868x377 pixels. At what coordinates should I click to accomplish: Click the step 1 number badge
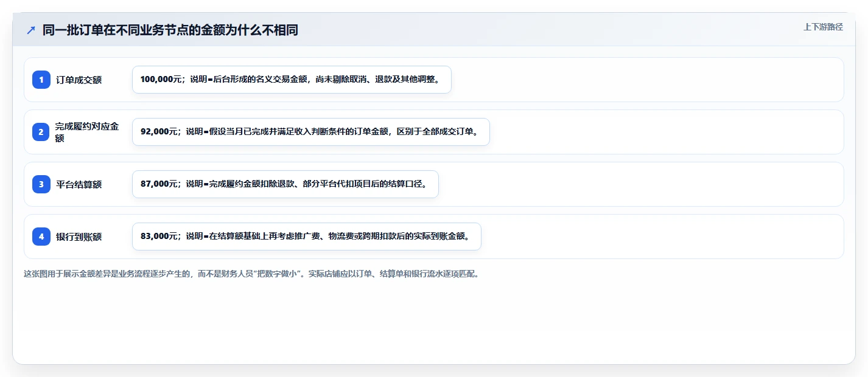41,80
